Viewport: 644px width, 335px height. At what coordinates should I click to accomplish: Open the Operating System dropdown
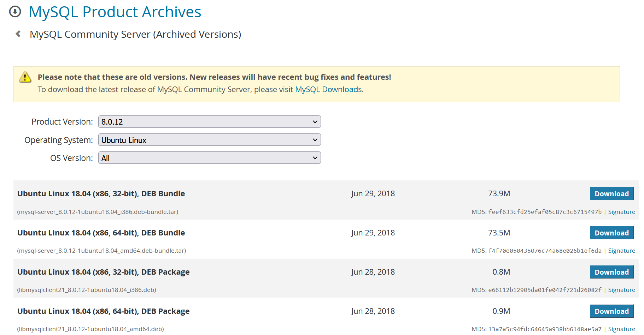[x=210, y=140]
